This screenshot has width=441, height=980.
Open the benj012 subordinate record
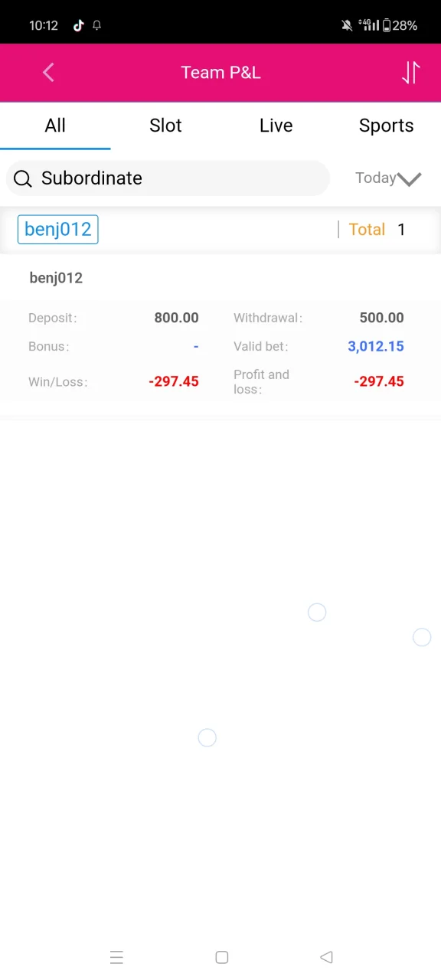pos(220,335)
